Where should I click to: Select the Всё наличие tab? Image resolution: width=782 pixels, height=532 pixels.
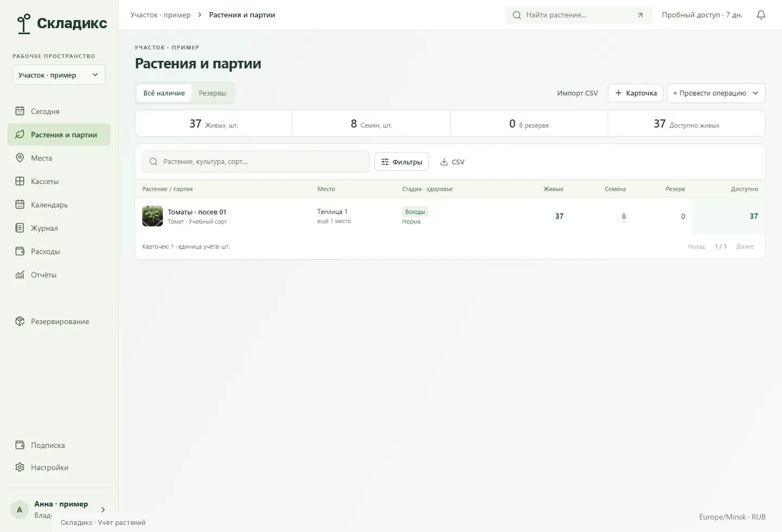[164, 93]
